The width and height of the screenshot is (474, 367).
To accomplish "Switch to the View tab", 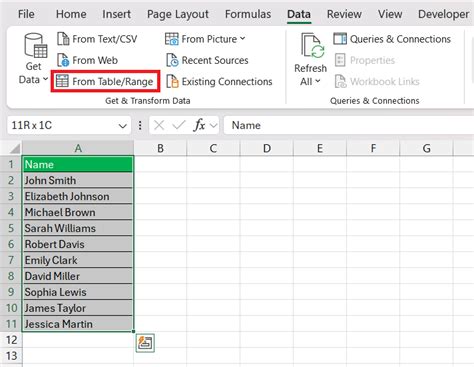I will pos(390,14).
